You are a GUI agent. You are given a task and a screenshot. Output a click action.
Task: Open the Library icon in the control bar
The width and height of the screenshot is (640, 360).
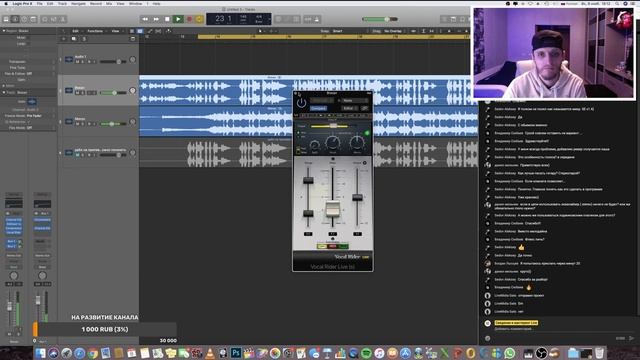[6, 19]
